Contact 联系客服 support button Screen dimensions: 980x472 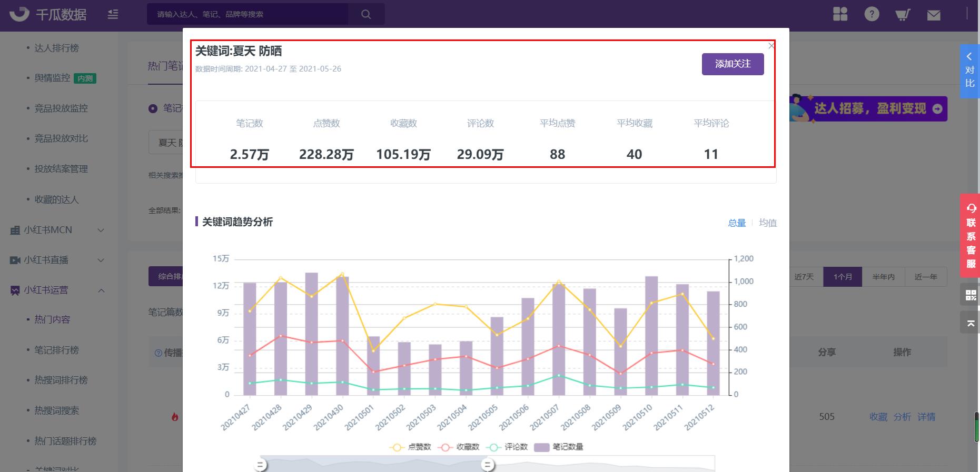[969, 236]
